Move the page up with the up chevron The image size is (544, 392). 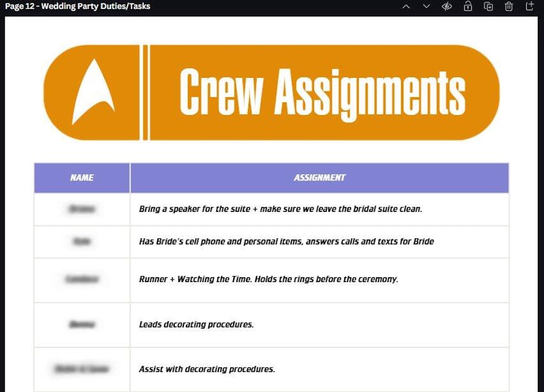point(406,6)
